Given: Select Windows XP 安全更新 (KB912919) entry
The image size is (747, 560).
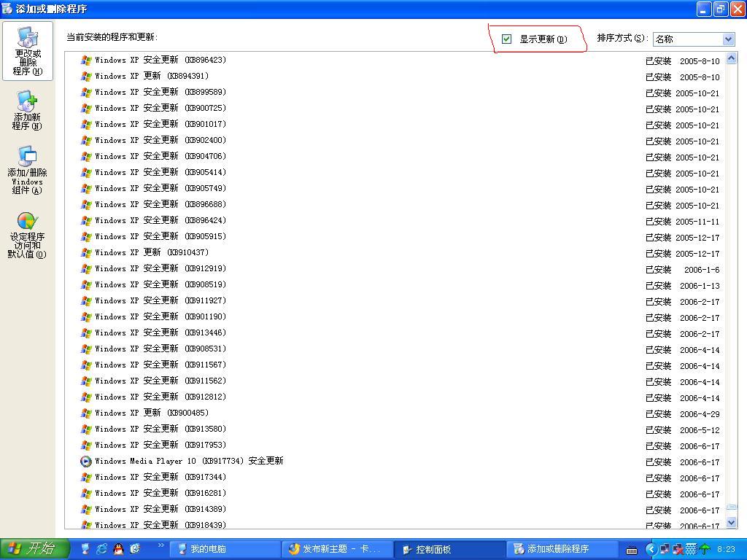Looking at the screenshot, I should (160, 269).
